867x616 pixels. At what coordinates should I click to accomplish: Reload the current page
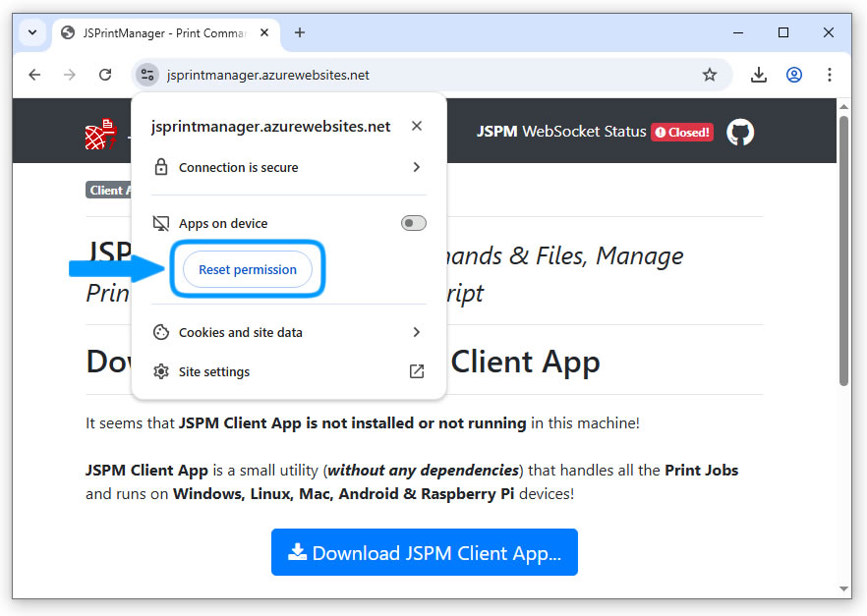click(105, 75)
